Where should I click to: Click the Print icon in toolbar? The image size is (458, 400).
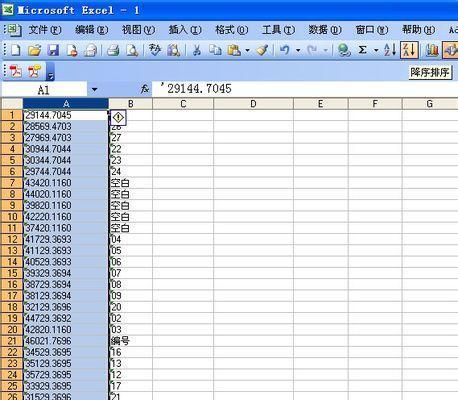pyautogui.click(x=113, y=50)
